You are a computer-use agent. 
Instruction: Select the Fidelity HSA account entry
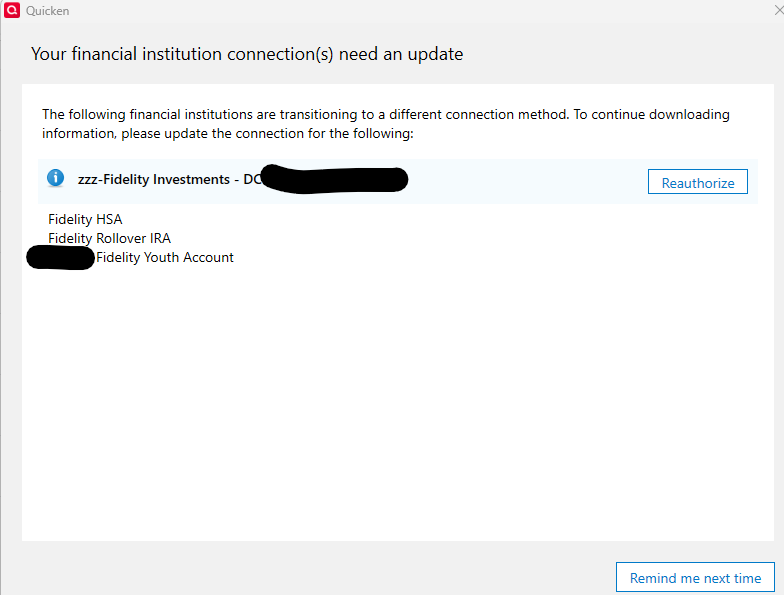click(85, 220)
